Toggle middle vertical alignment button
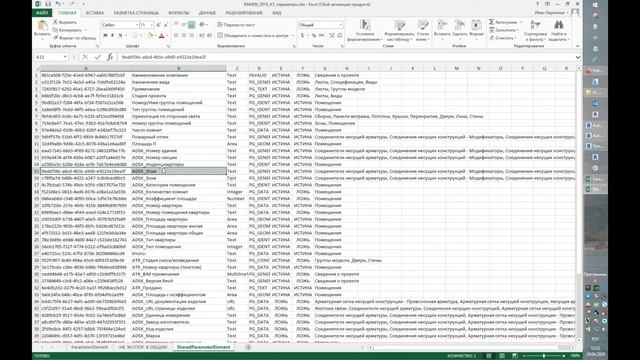 pos(184,25)
